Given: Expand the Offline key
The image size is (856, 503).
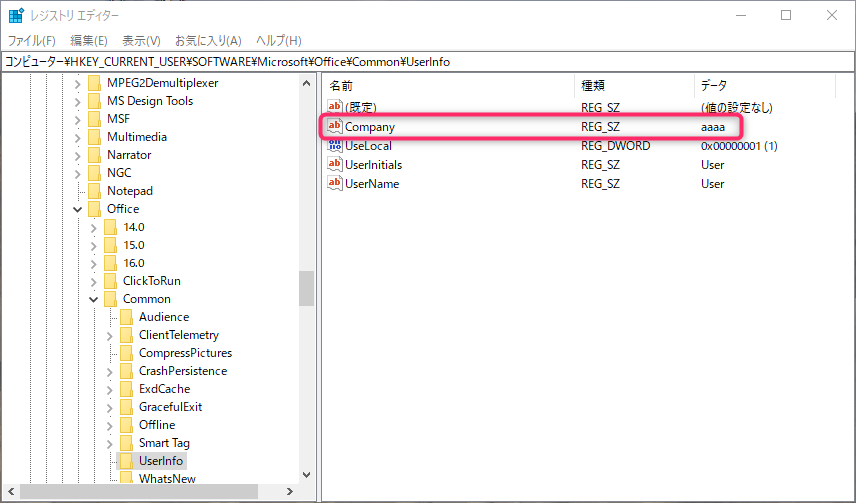Looking at the screenshot, I should [110, 426].
